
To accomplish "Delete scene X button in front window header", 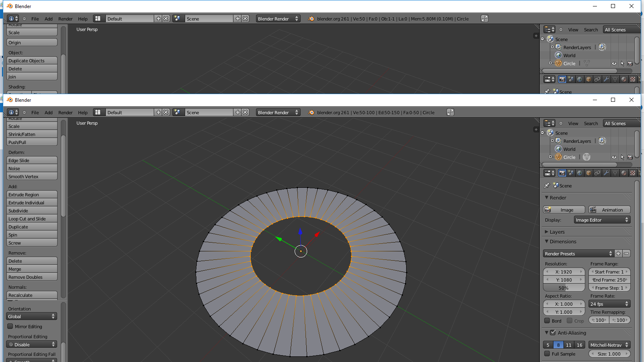I will pyautogui.click(x=245, y=113).
